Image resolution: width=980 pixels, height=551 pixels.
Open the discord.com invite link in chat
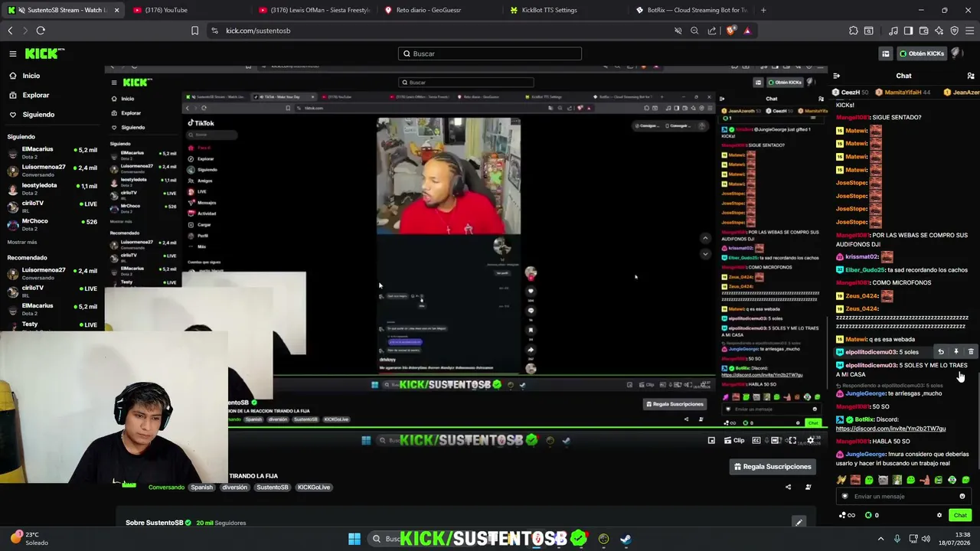(x=890, y=429)
